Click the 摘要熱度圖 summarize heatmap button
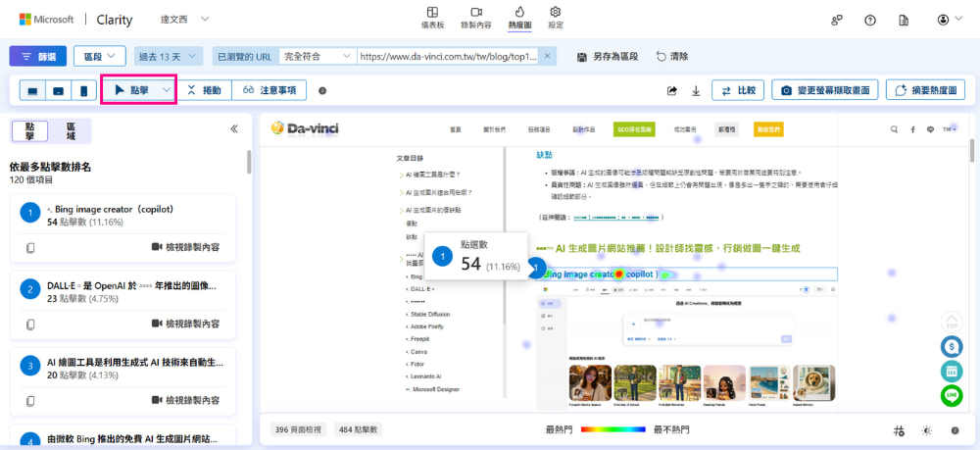 (x=925, y=90)
